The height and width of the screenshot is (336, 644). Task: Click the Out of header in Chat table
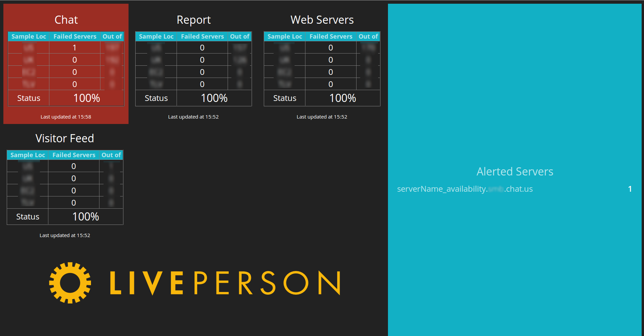112,36
